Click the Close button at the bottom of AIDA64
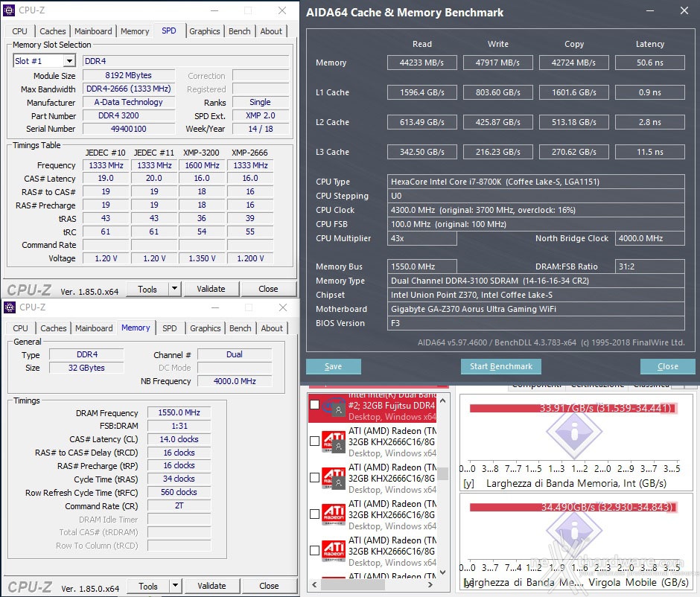This screenshot has height=597, width=700. point(667,366)
